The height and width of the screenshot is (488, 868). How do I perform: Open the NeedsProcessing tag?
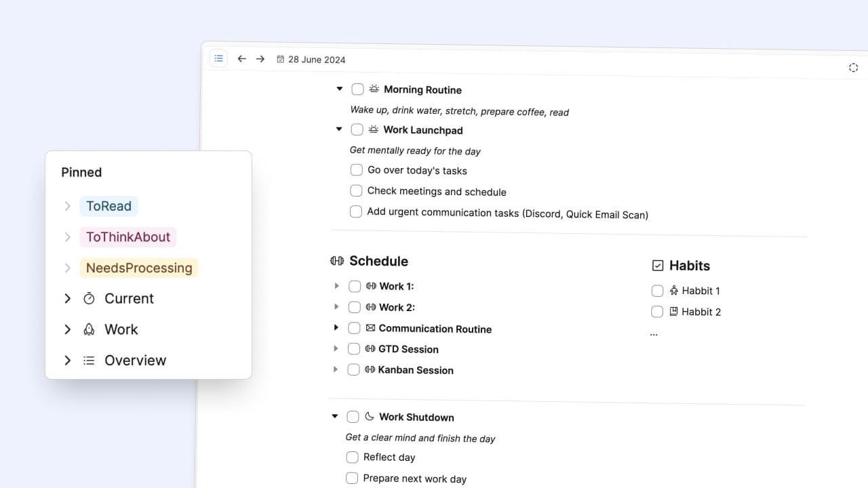point(139,268)
